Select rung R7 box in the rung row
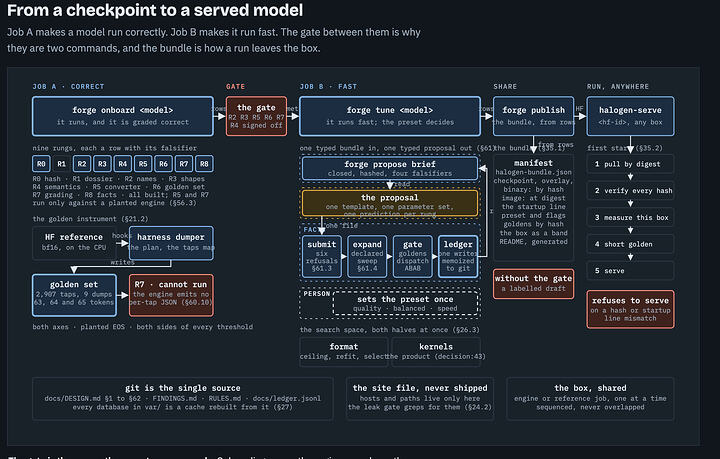Image resolution: width=720 pixels, height=459 pixels. 184,164
